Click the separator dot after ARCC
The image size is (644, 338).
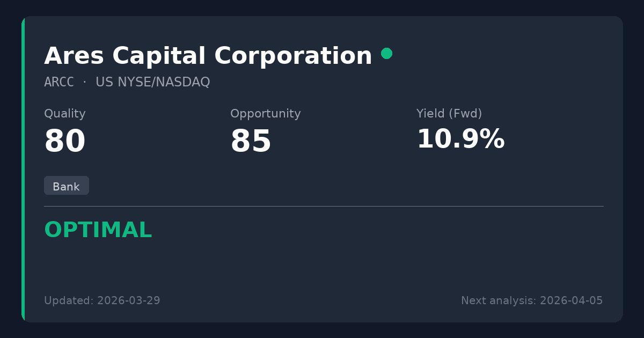coord(84,82)
